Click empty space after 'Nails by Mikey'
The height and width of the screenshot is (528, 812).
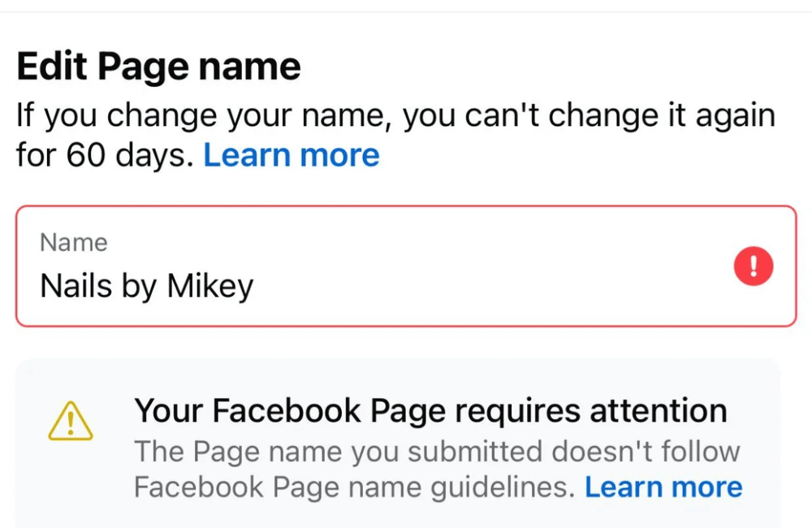pyautogui.click(x=487, y=286)
